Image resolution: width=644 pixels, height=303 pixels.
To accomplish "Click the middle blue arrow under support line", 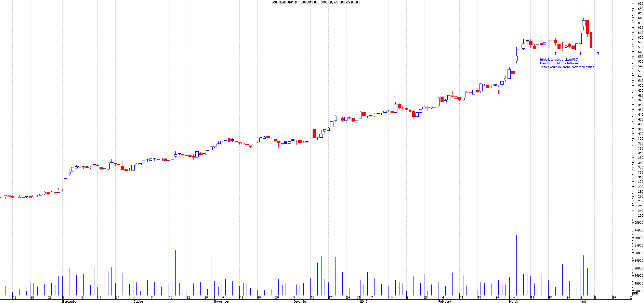I will tap(580, 53).
